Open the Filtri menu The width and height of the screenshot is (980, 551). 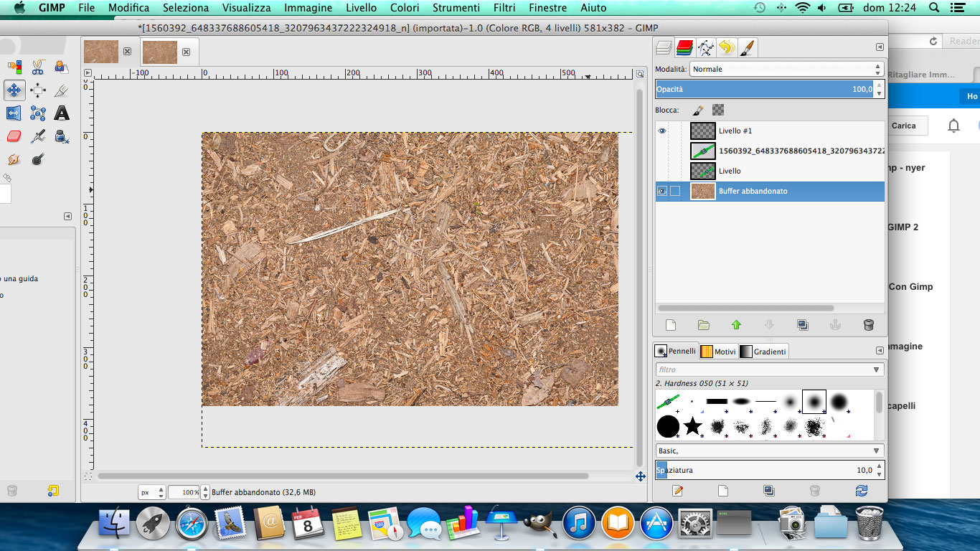tap(504, 8)
